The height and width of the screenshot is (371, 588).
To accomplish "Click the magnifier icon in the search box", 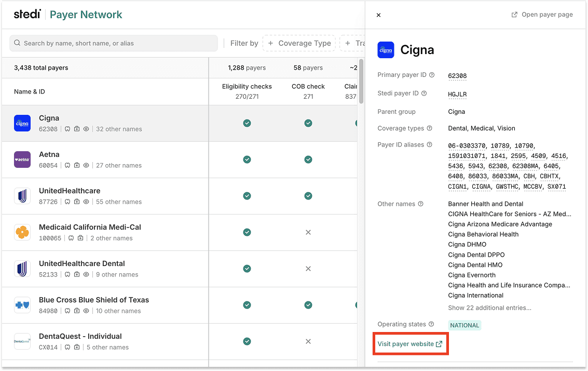I will (17, 43).
